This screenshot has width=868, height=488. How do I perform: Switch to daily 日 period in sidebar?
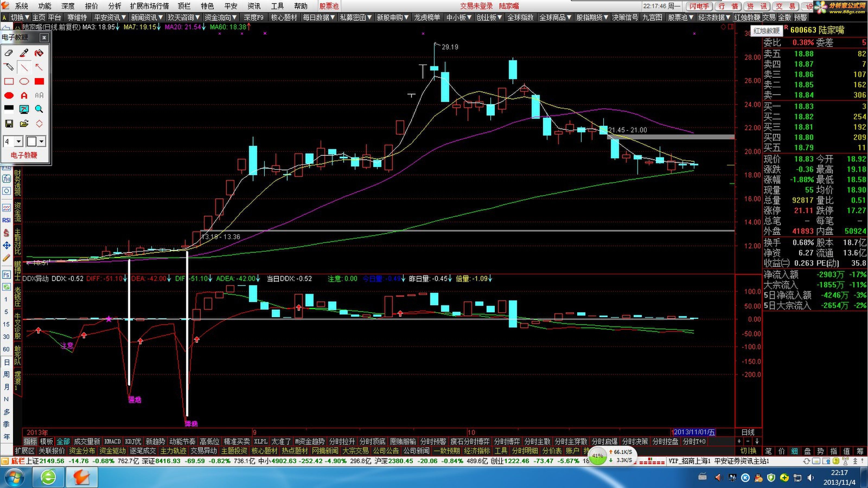tap(7, 362)
